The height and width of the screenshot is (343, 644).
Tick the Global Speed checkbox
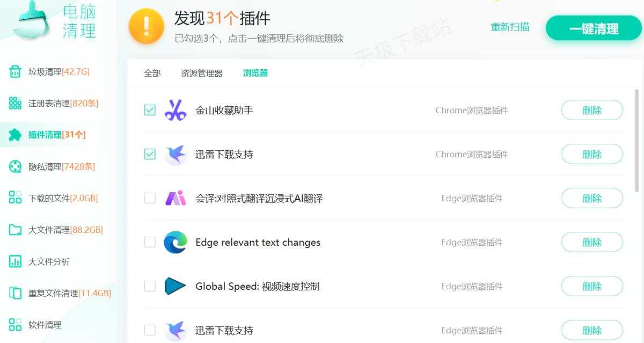(x=150, y=286)
